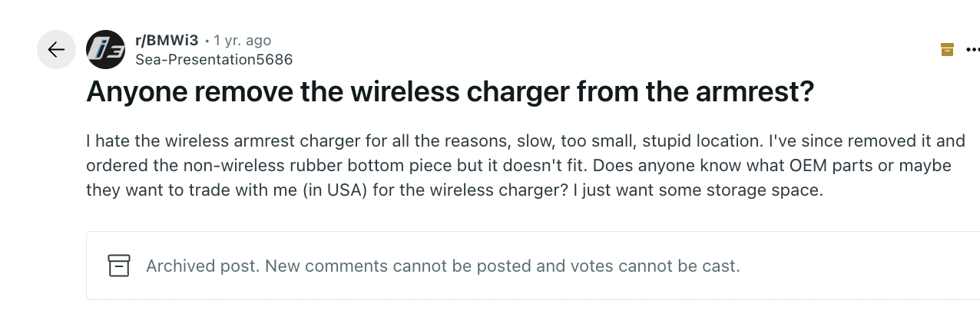Visit the r/BMWi3 community link
This screenshot has height=327, width=980.
click(167, 40)
